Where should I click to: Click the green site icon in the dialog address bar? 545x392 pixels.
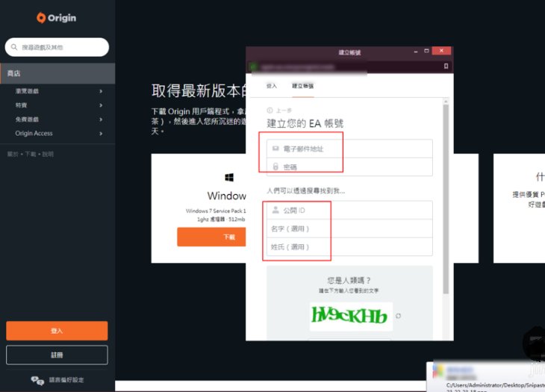pos(253,66)
